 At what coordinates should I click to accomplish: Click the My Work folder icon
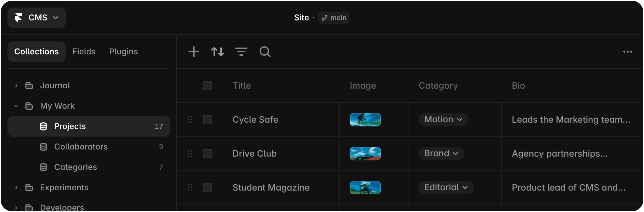(x=29, y=106)
